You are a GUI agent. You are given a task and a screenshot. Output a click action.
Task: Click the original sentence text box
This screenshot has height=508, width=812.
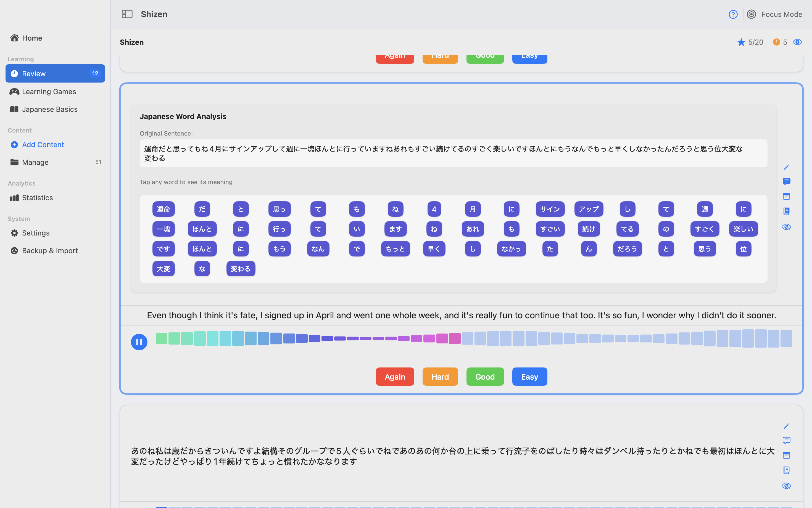(x=454, y=153)
